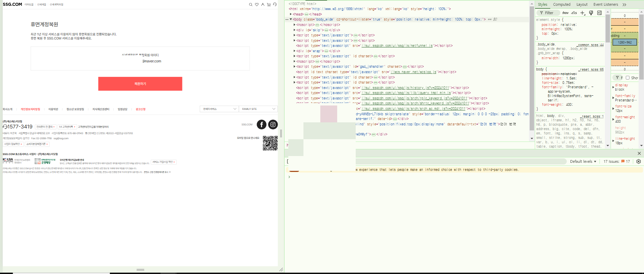
Task: Open the console settings gear icon
Action: click(639, 161)
